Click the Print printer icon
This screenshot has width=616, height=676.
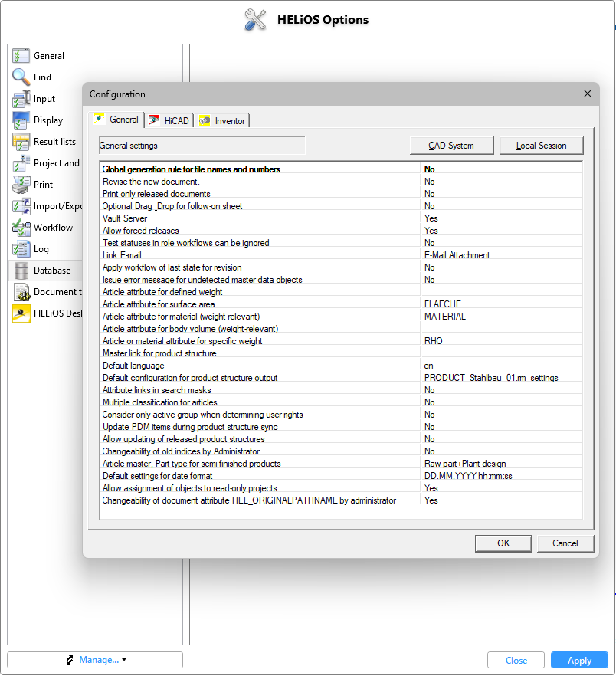pos(21,185)
